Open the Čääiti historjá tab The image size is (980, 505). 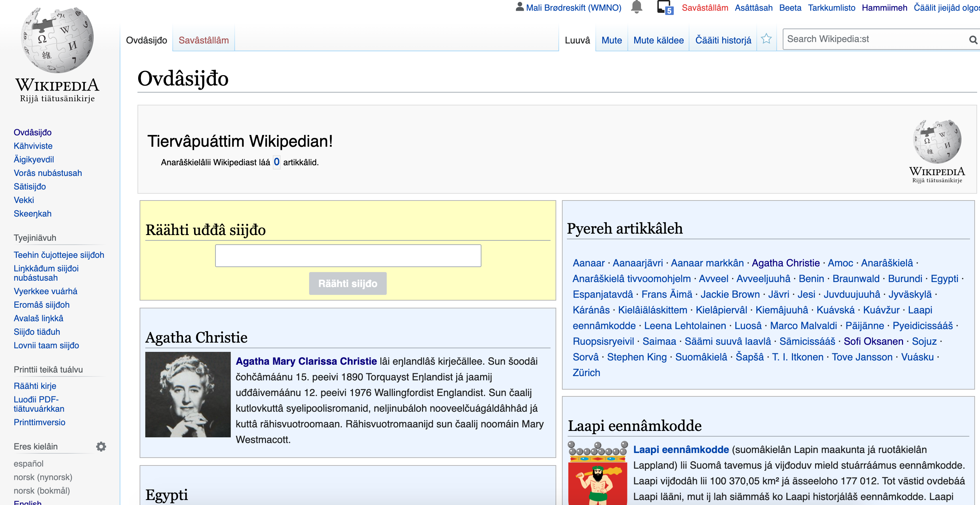723,40
